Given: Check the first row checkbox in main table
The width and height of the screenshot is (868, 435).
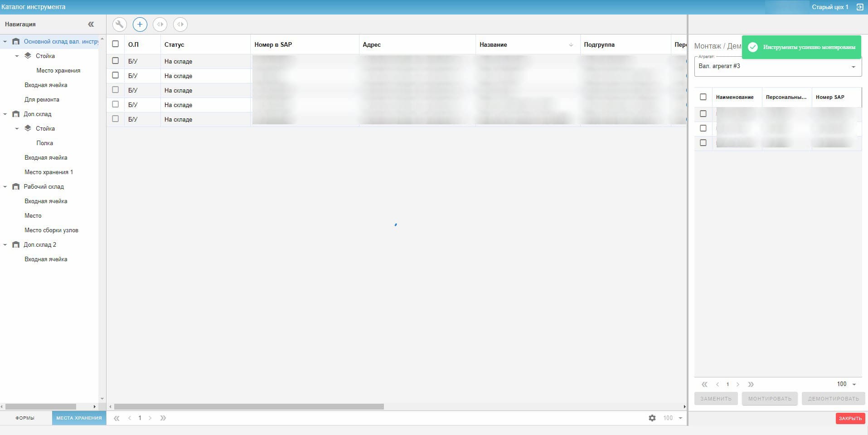Looking at the screenshot, I should [x=116, y=61].
